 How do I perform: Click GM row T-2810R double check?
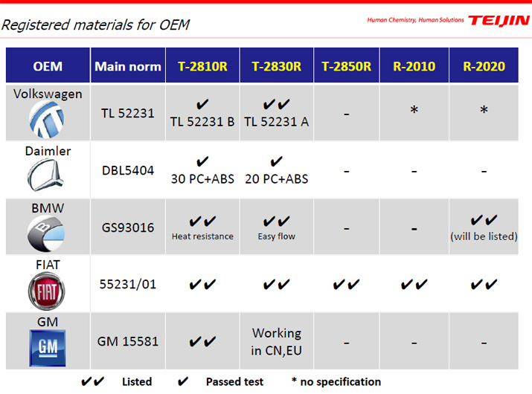click(202, 341)
